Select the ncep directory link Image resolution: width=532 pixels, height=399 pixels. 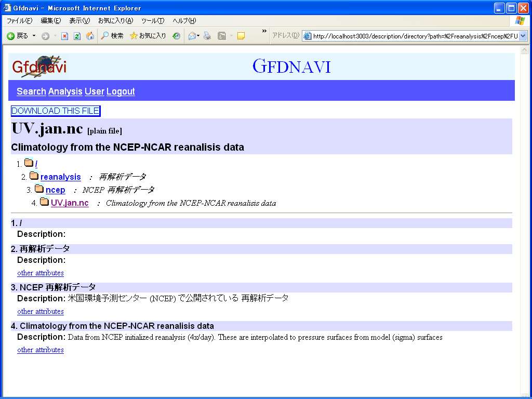(x=56, y=190)
